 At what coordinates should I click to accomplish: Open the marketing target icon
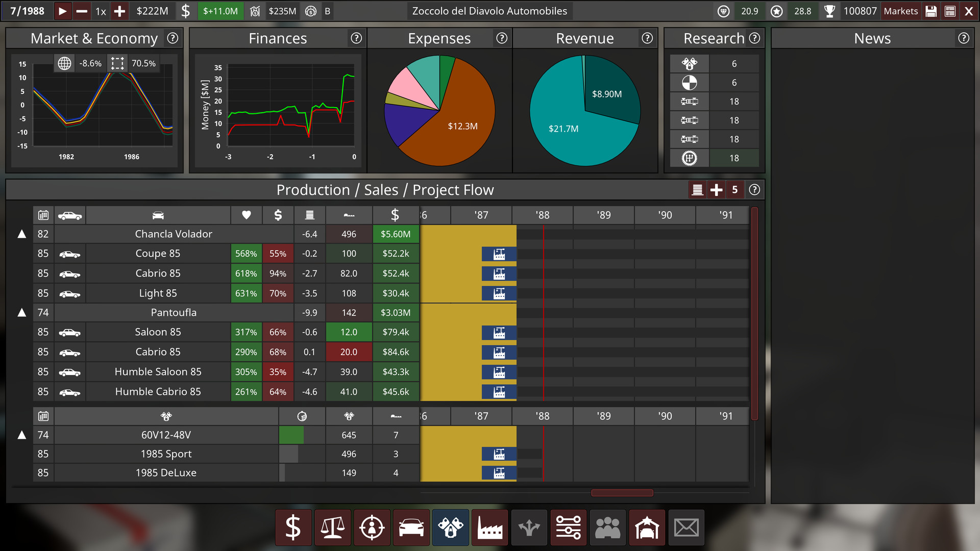(372, 527)
